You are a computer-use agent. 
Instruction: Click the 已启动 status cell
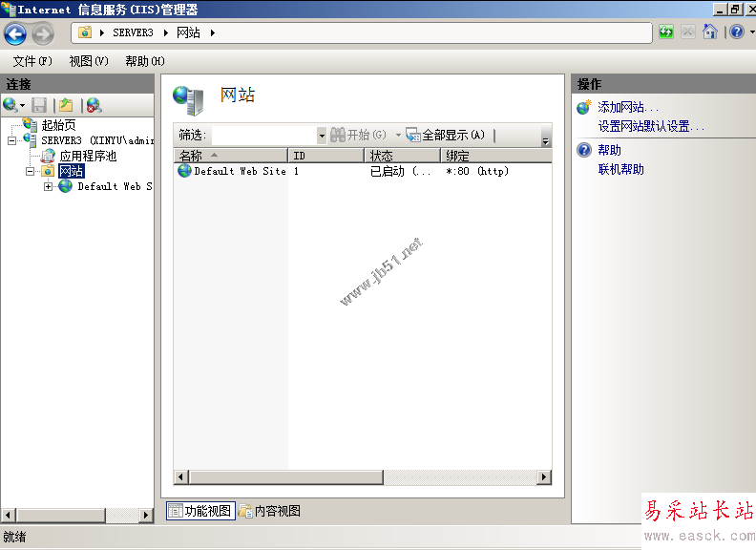(400, 171)
